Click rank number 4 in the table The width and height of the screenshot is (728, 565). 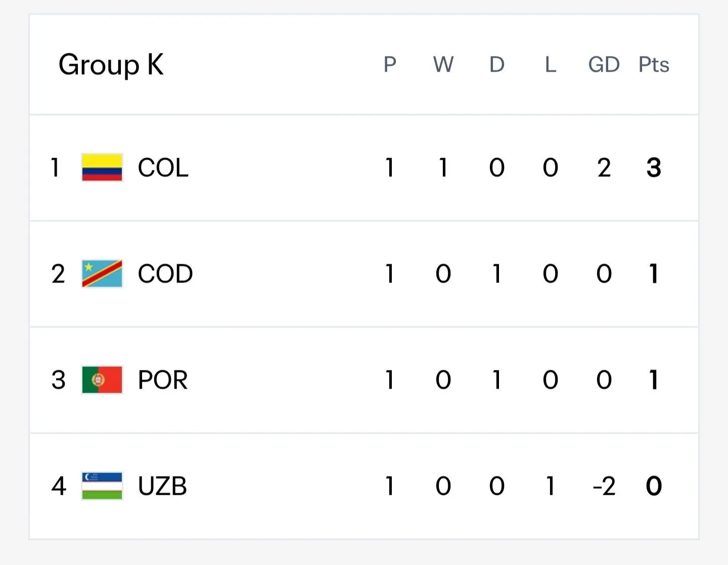59,486
